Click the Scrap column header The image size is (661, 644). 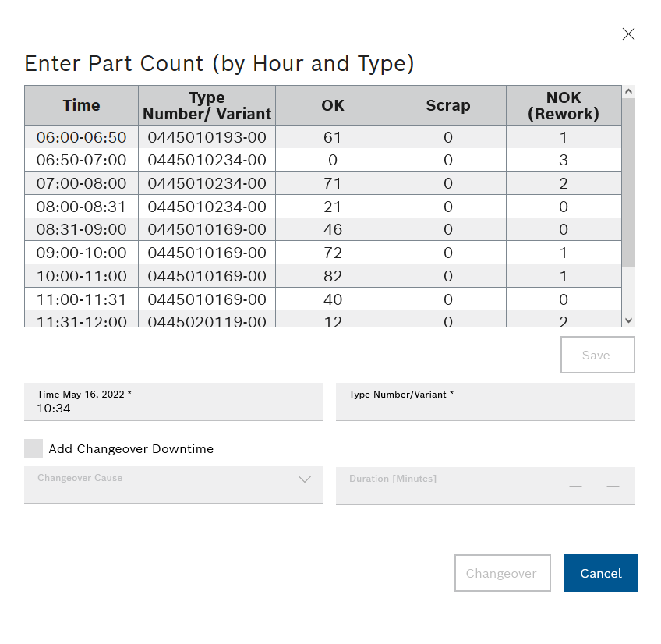[448, 105]
